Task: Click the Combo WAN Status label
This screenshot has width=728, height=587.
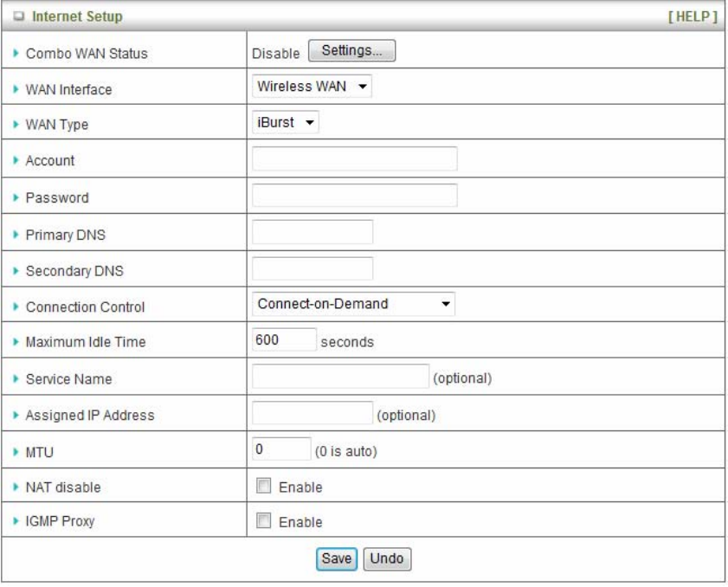Action: (87, 54)
